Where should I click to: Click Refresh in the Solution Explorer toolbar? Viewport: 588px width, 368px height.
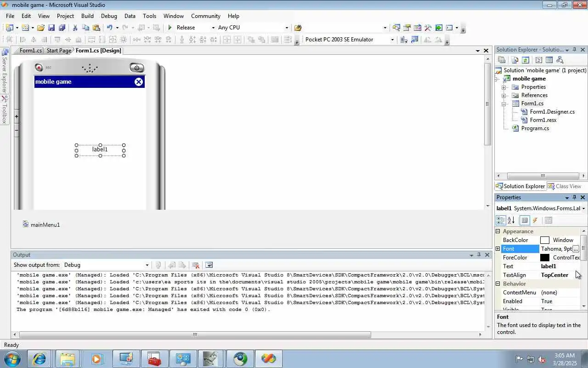pos(526,60)
